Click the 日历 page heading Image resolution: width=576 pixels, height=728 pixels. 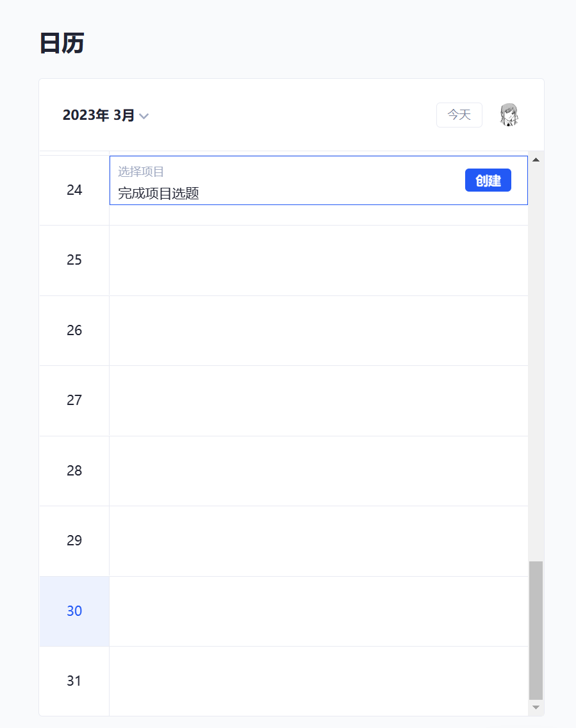[x=62, y=44]
